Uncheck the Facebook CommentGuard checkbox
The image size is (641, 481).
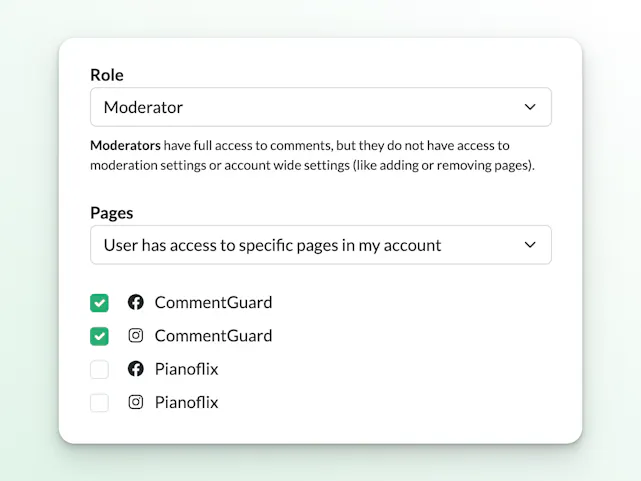(100, 303)
